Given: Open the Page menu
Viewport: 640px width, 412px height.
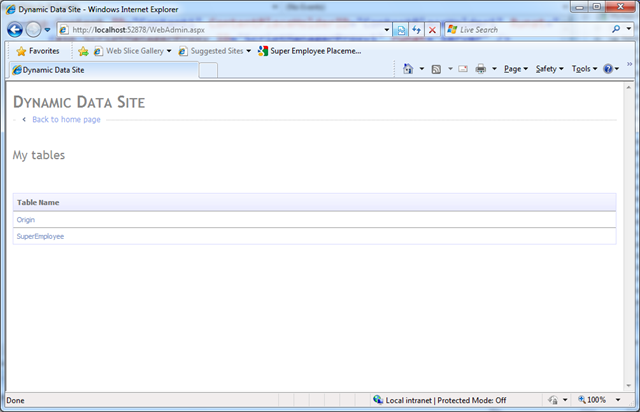Looking at the screenshot, I should pyautogui.click(x=515, y=69).
